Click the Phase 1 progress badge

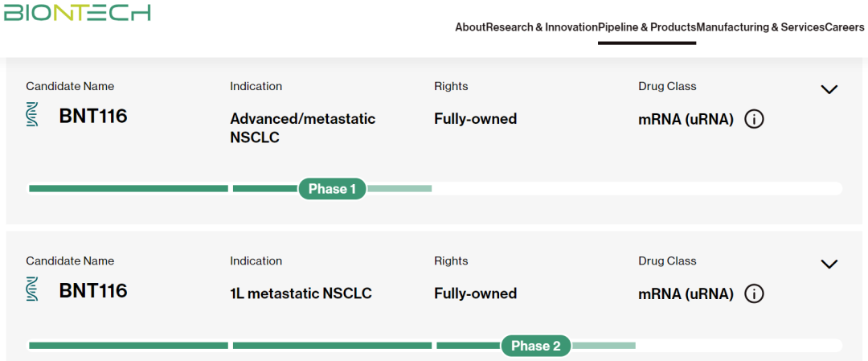(332, 189)
